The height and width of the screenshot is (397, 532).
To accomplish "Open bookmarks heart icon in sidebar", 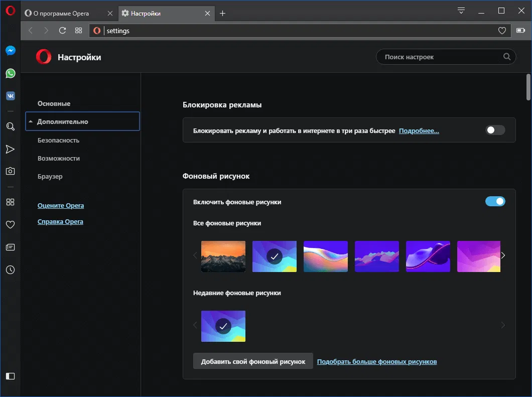I will [x=10, y=225].
